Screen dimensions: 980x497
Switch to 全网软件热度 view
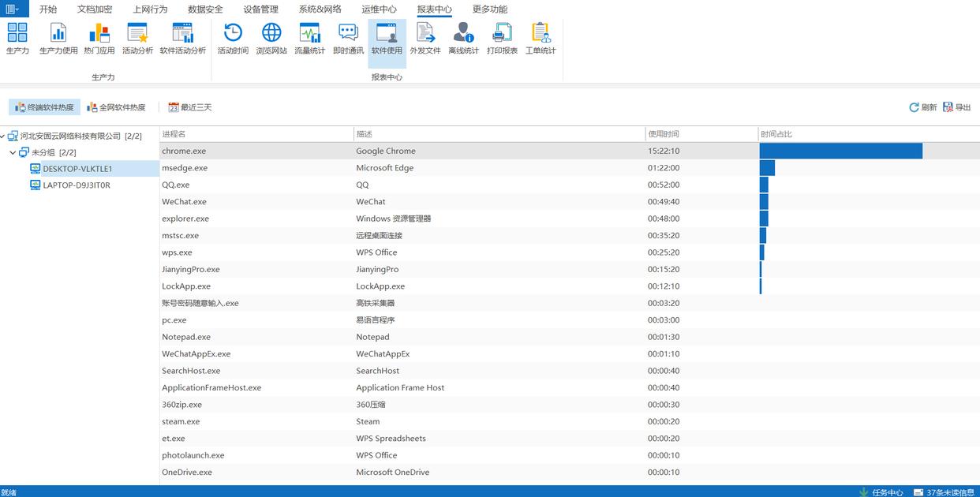coord(116,107)
